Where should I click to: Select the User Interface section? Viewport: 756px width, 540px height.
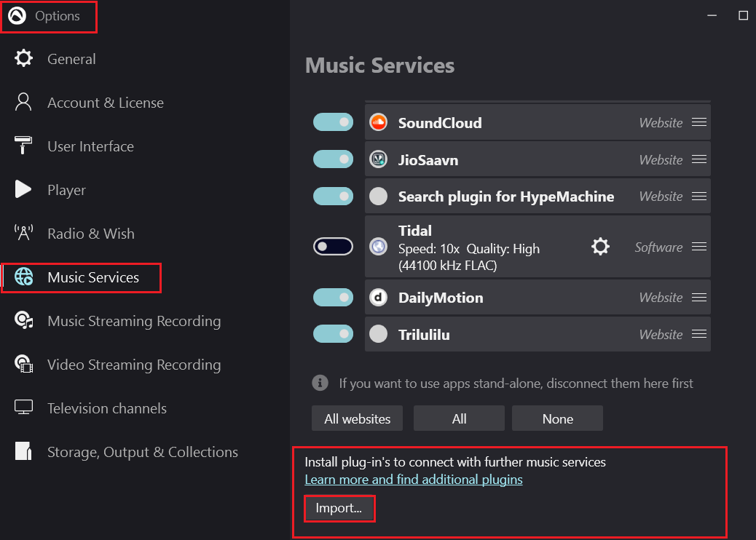[90, 146]
